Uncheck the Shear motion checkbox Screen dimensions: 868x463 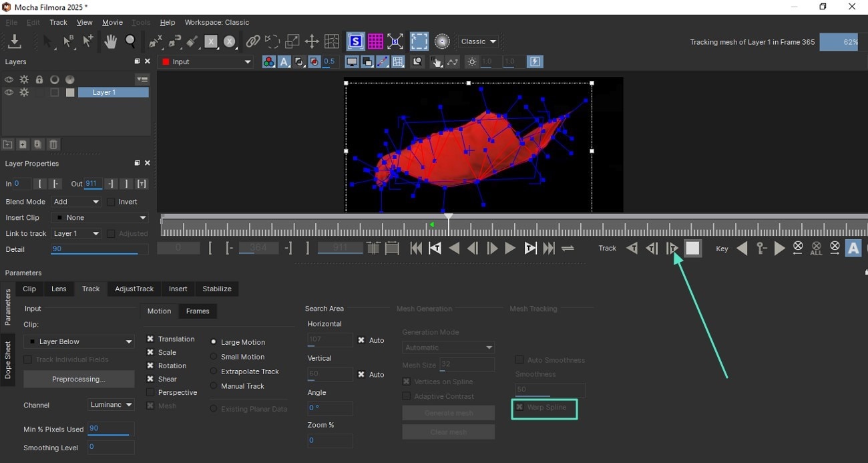(150, 379)
